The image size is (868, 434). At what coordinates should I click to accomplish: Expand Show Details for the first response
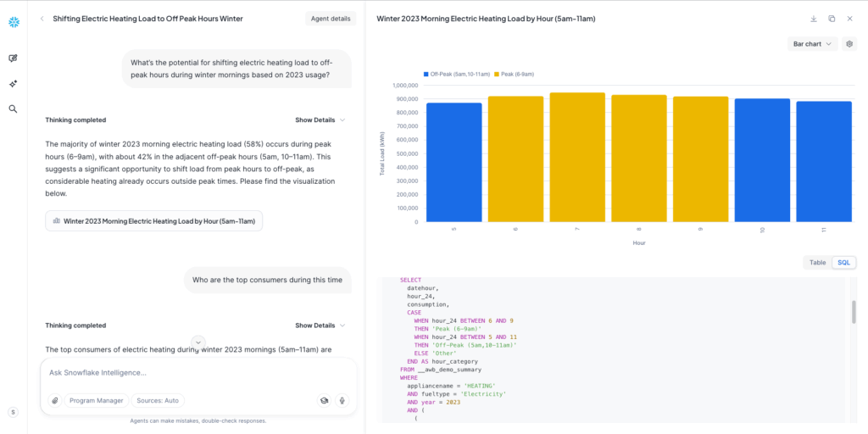coord(320,120)
